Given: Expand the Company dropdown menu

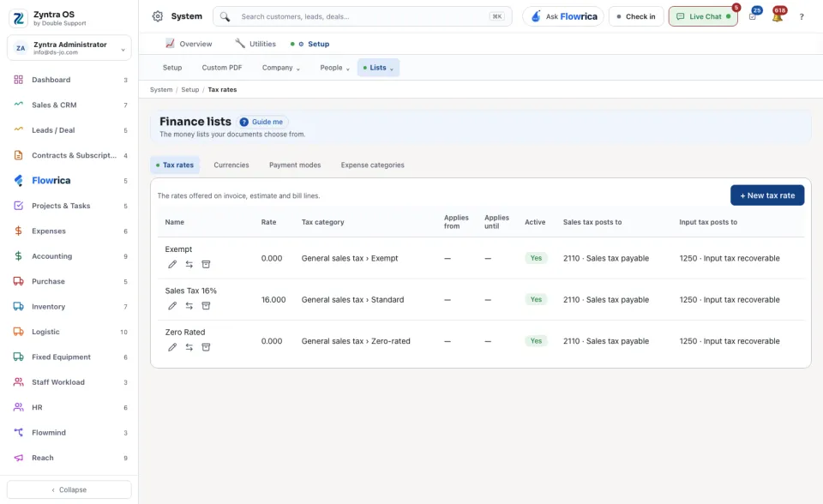Looking at the screenshot, I should (281, 68).
